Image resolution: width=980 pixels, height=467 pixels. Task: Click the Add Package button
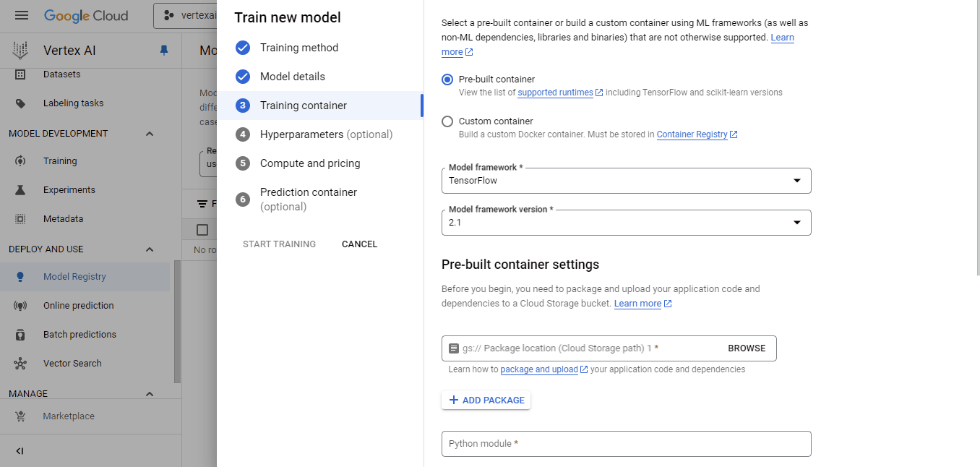tap(486, 400)
